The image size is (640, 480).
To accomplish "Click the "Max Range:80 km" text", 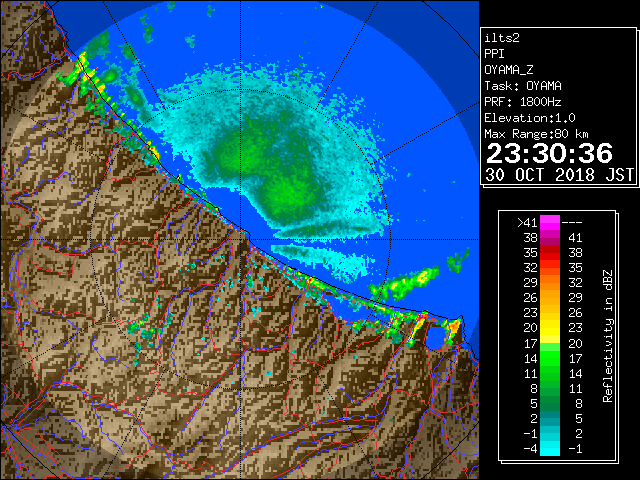I will pos(536,134).
